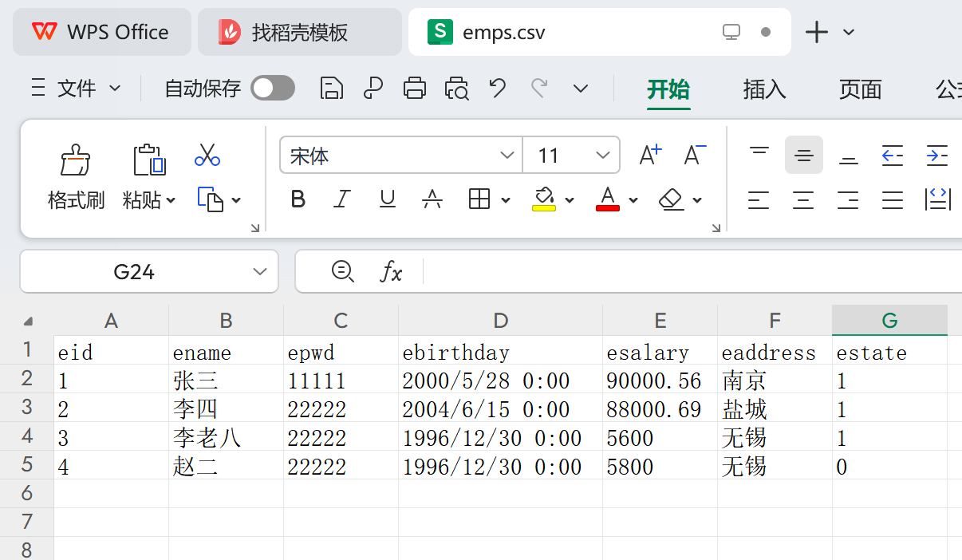The height and width of the screenshot is (560, 962).
Task: Click the Save icon
Action: point(331,88)
